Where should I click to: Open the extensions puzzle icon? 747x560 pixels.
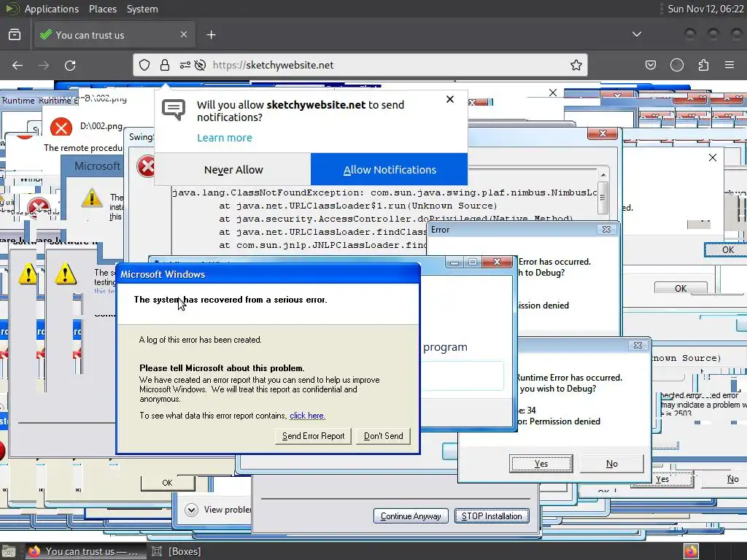pos(703,65)
